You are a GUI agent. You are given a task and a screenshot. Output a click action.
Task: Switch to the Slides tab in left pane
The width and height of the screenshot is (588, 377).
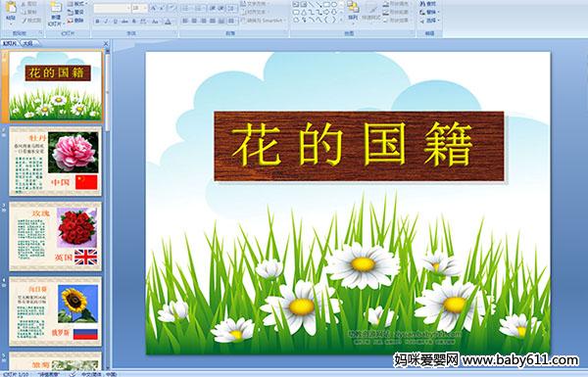[10, 43]
